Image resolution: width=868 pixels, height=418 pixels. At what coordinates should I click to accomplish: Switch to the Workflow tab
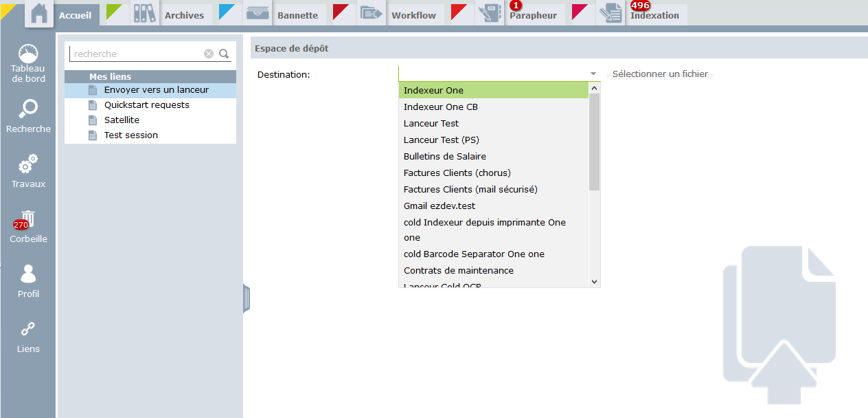click(x=413, y=15)
